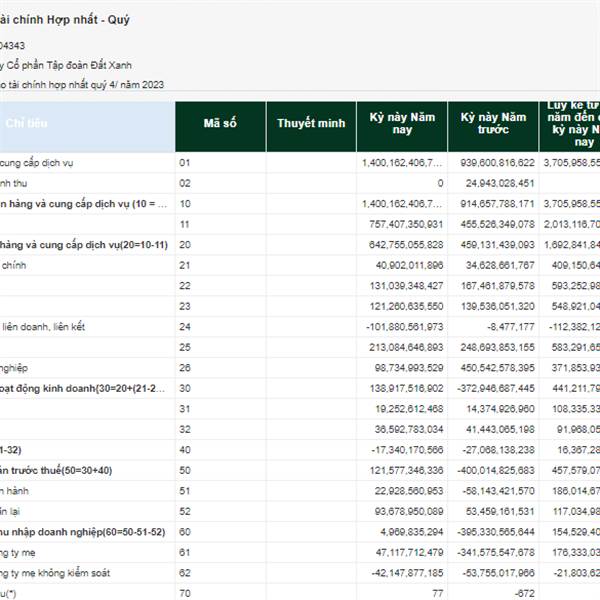Click value -17,340,170,566
The width and height of the screenshot is (600, 600).
pos(407,450)
